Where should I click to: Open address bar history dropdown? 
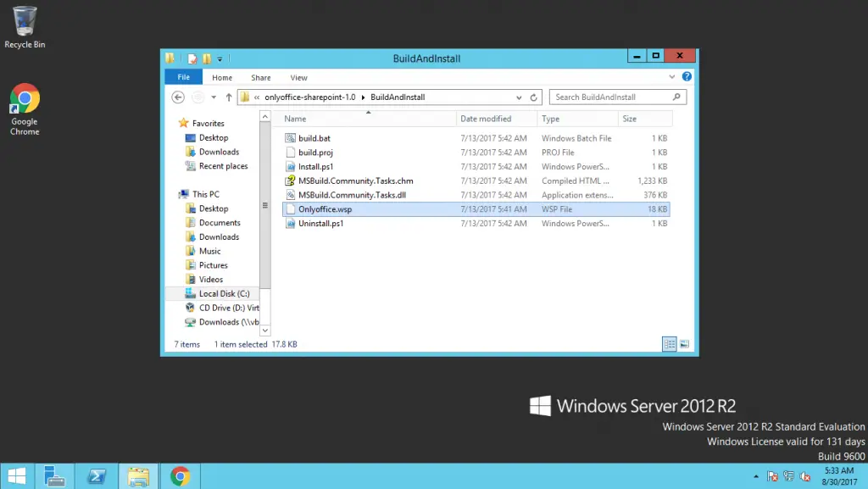pyautogui.click(x=519, y=97)
